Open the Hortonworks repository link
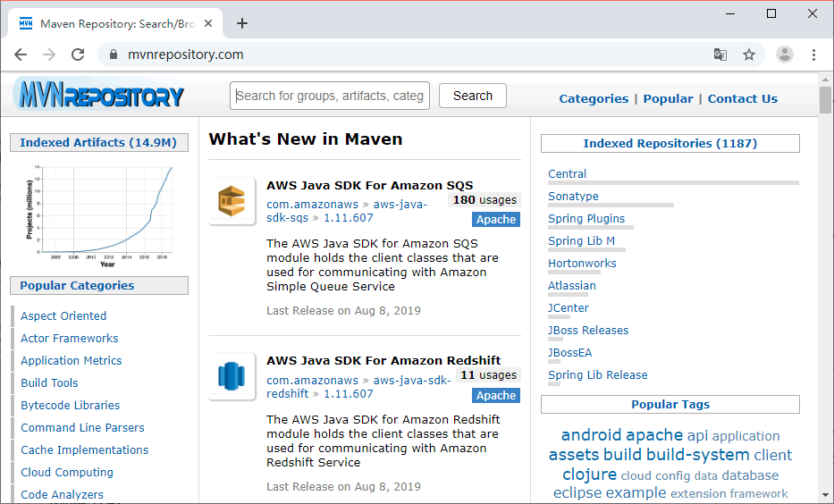This screenshot has width=834, height=504. [582, 263]
